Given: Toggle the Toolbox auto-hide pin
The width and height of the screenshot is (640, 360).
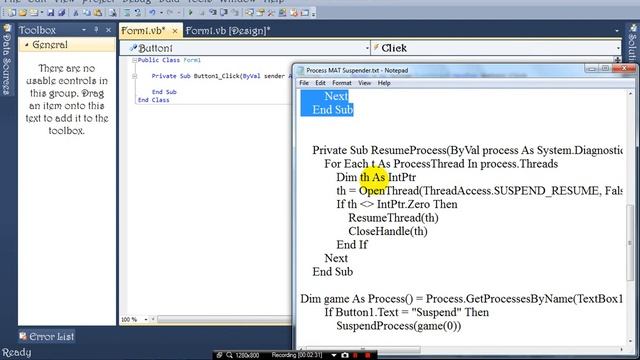Looking at the screenshot, I should (96, 29).
